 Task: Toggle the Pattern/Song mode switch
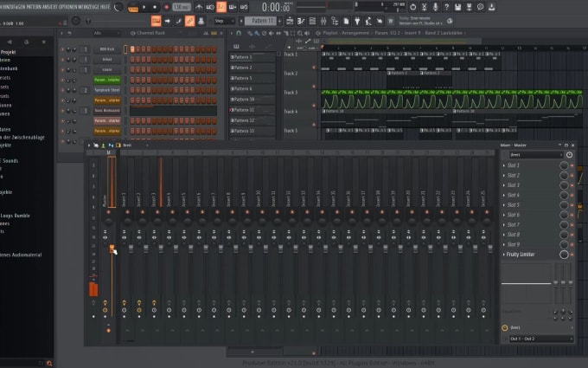(x=133, y=7)
